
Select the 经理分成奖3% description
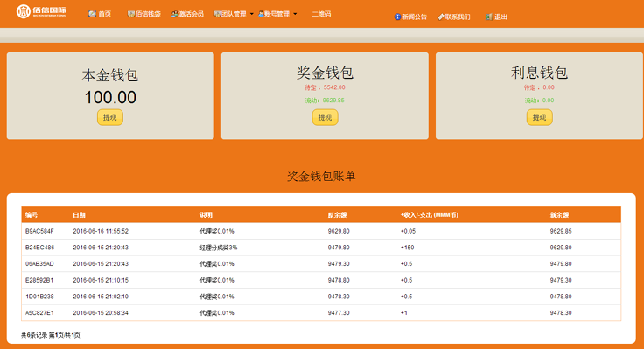click(x=219, y=248)
